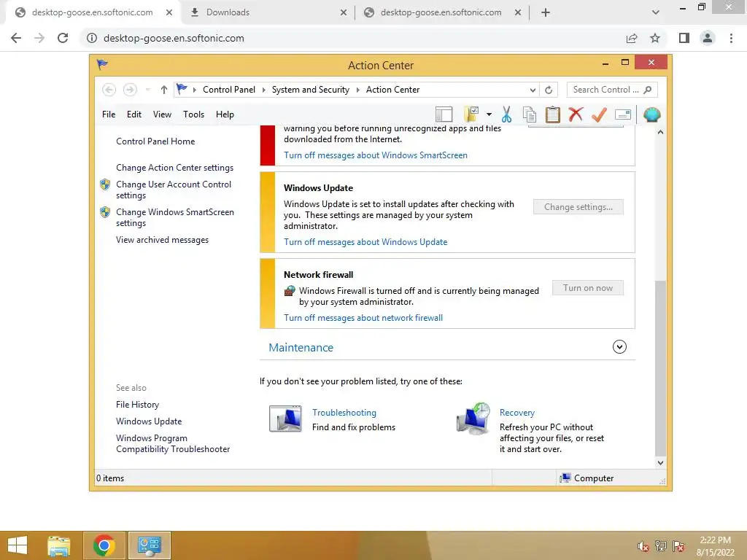Expand the Maintenance section
The width and height of the screenshot is (747, 560).
coord(619,346)
